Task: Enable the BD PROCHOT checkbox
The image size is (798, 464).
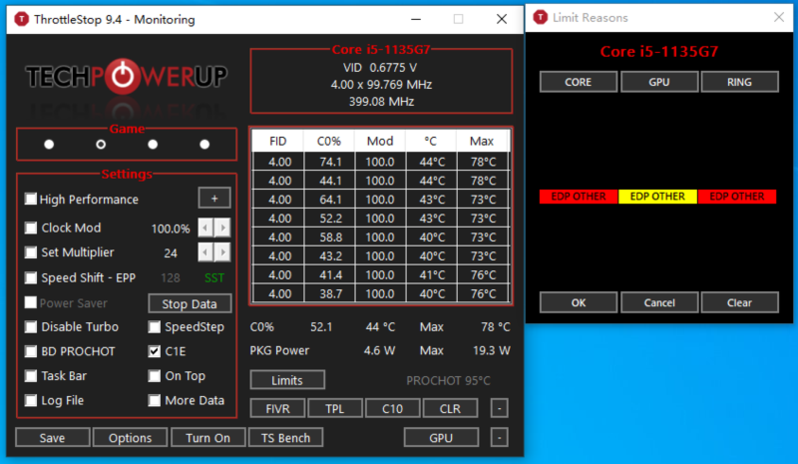Action: 31,351
